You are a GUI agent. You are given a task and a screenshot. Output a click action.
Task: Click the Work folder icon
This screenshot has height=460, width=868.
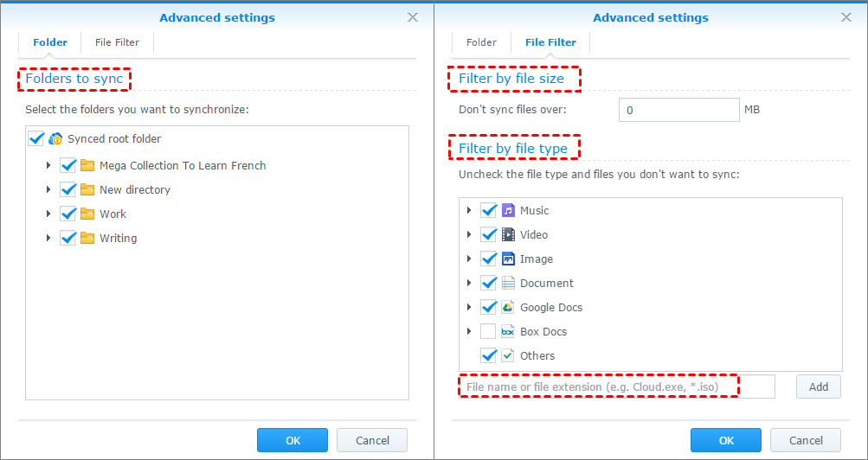point(87,214)
